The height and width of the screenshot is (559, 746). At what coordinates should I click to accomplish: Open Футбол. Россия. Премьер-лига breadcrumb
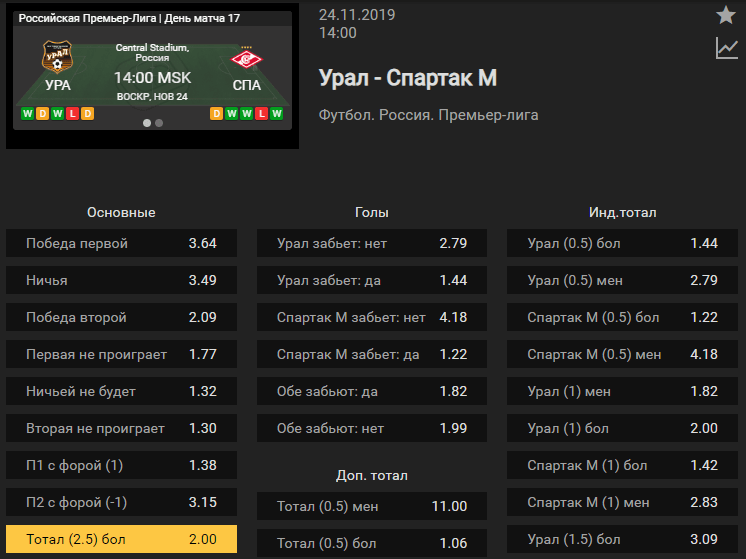point(428,115)
